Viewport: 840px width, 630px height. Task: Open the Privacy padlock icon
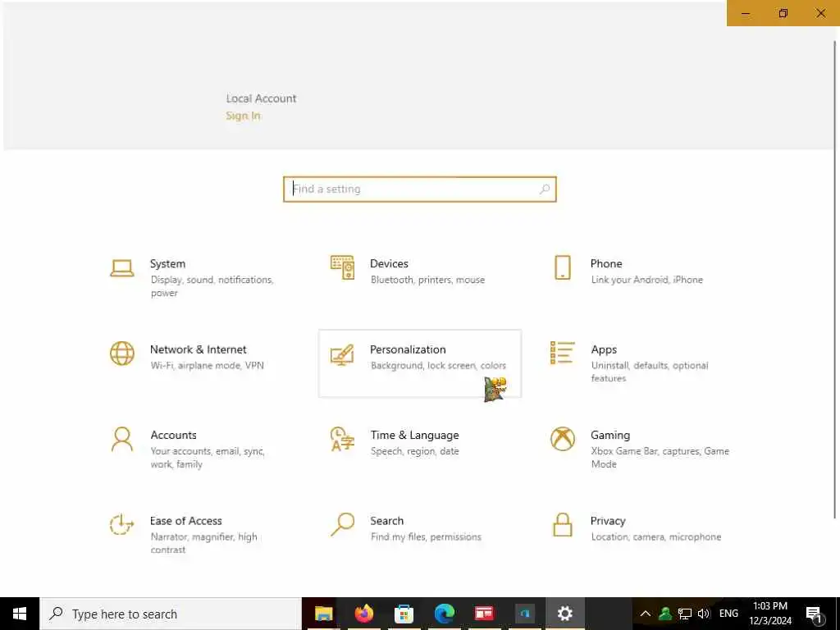(x=563, y=524)
